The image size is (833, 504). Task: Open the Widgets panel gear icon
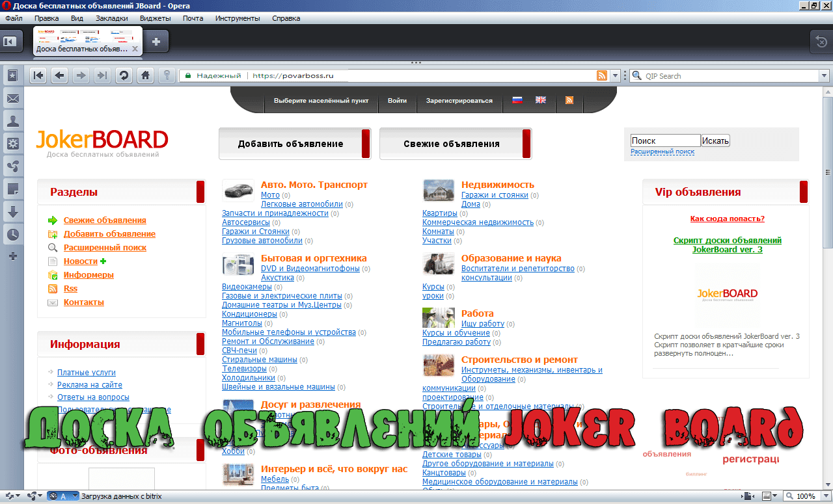click(x=12, y=144)
